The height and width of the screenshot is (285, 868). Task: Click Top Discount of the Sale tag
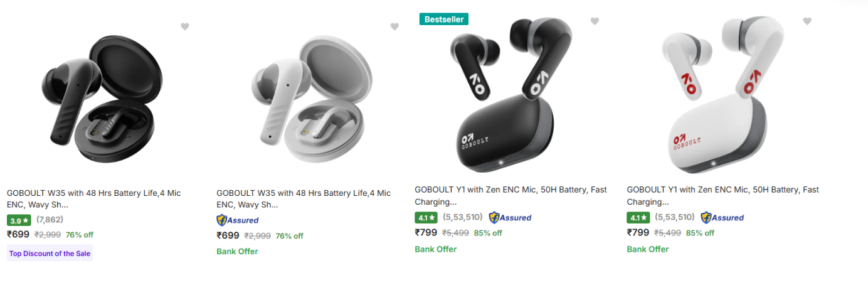[x=50, y=254]
